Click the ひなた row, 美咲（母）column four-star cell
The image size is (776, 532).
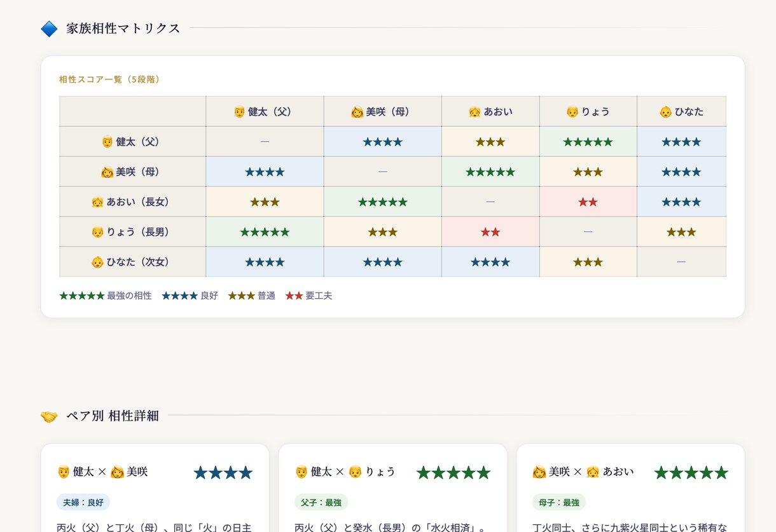[382, 262]
